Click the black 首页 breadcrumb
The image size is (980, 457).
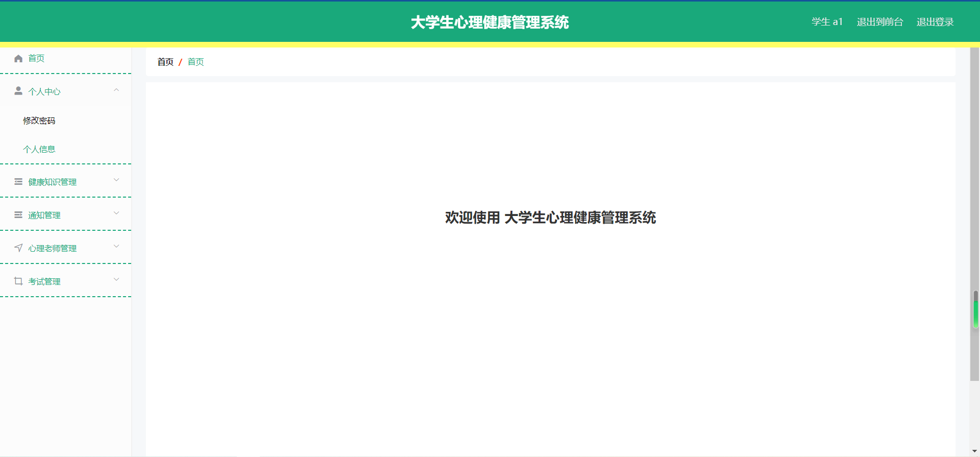pos(165,62)
